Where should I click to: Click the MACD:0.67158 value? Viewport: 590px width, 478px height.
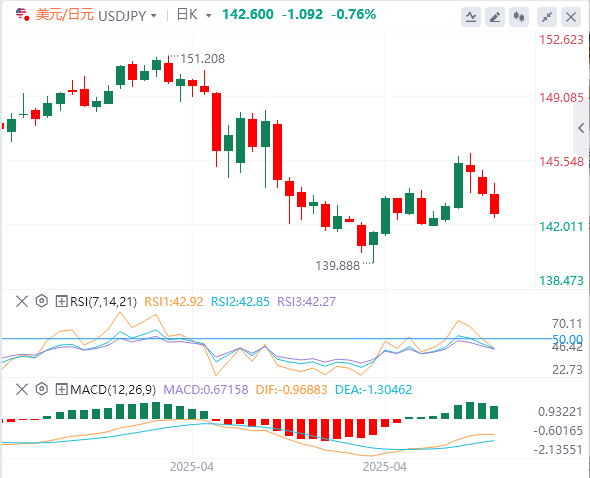pos(206,390)
